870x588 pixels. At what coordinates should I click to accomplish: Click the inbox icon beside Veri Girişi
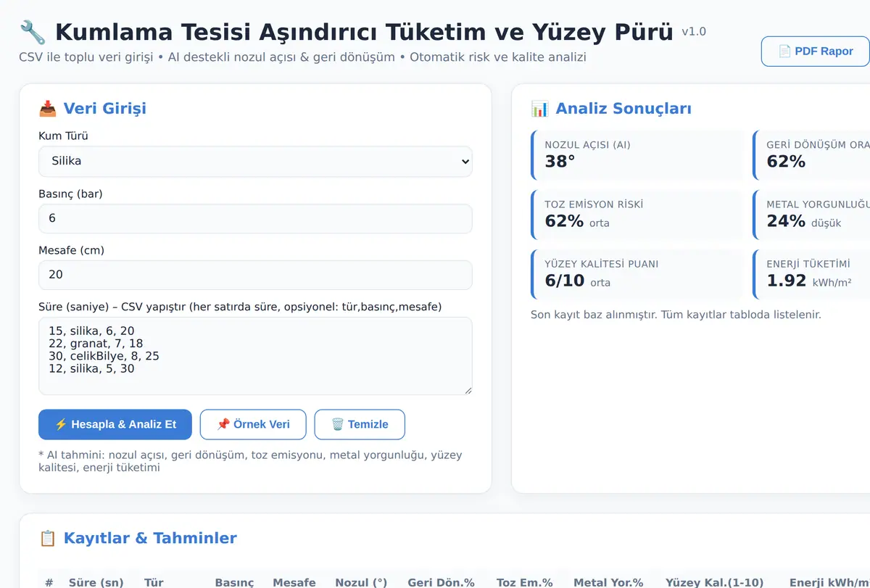(x=48, y=109)
